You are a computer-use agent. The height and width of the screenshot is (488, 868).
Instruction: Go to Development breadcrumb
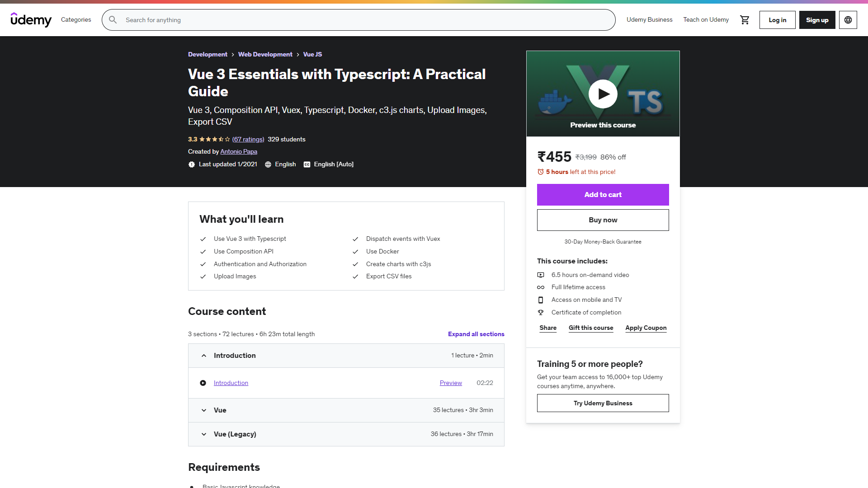tap(208, 54)
